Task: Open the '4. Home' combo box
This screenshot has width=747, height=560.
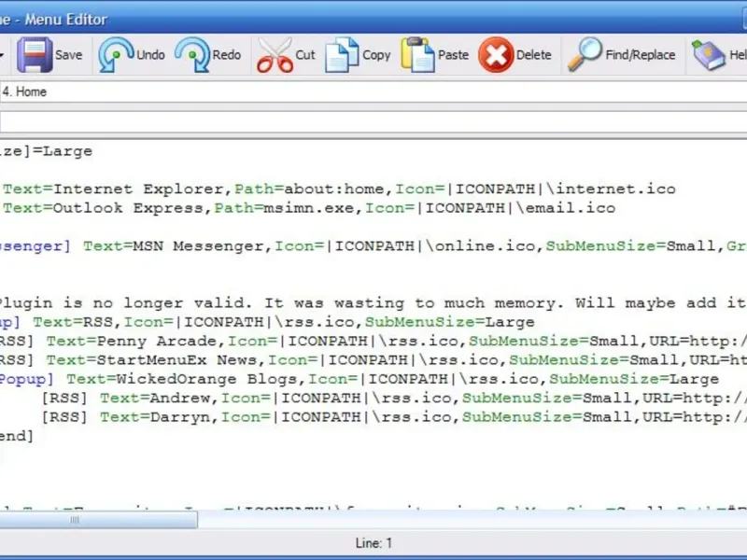Action: point(373,91)
